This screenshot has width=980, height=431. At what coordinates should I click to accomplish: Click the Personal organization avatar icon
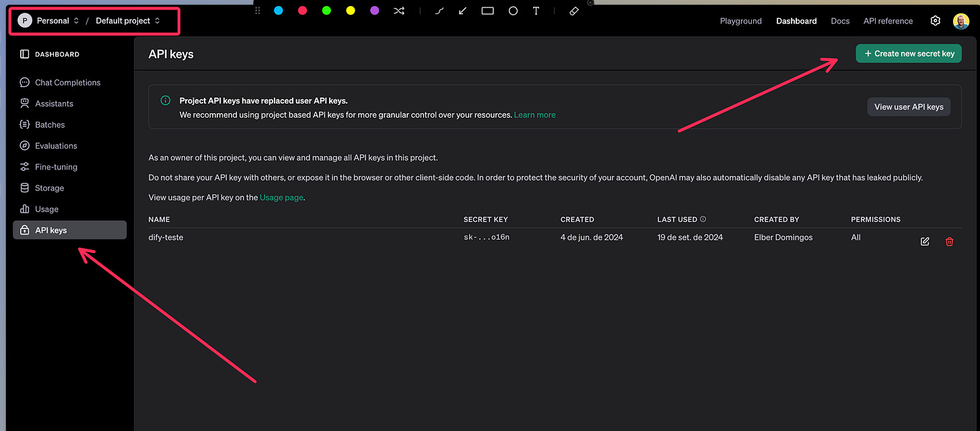[25, 21]
